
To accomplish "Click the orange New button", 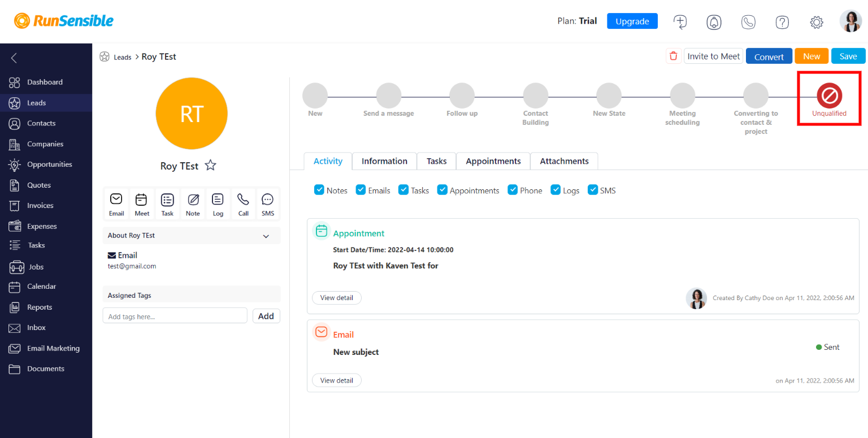I will (811, 57).
